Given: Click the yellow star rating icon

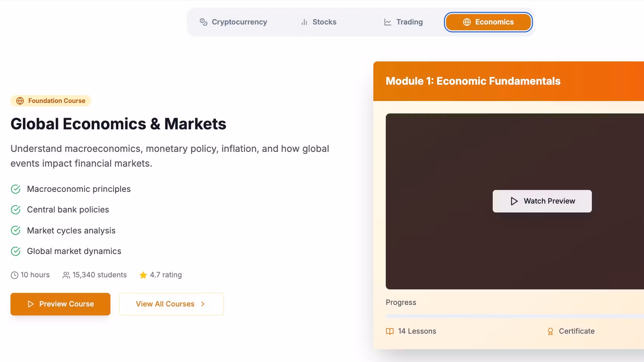Looking at the screenshot, I should [x=143, y=275].
